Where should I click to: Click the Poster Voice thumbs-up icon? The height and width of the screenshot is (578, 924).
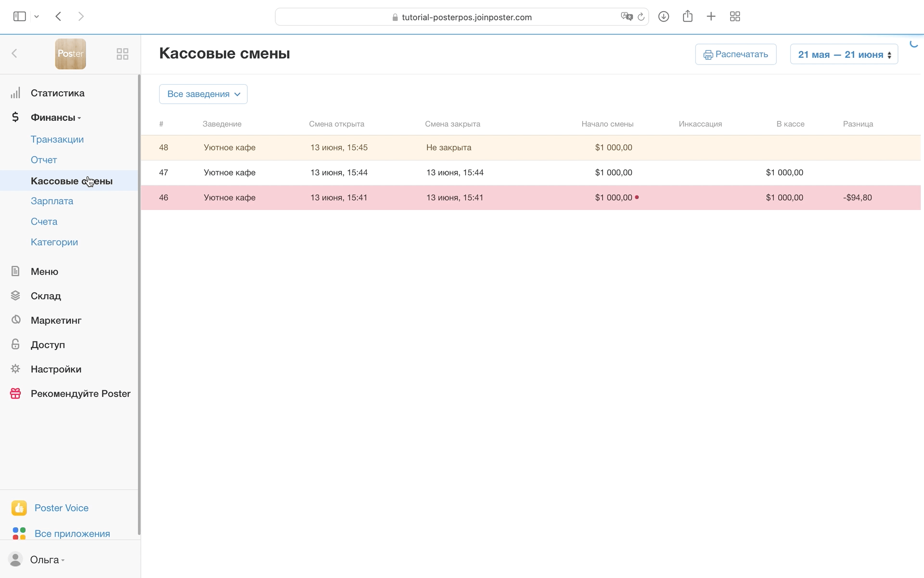[19, 508]
